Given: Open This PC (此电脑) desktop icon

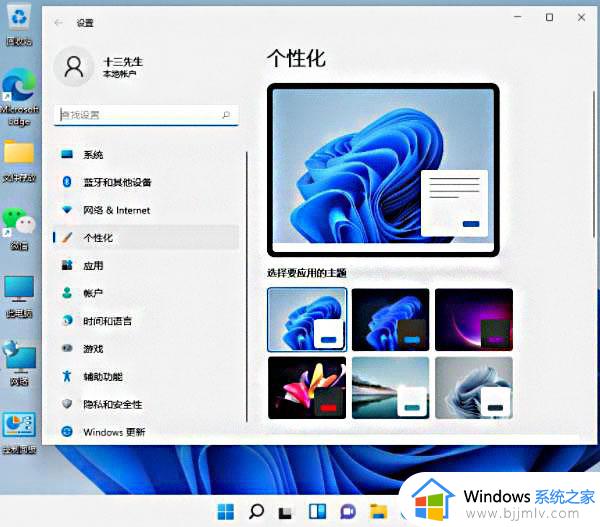Looking at the screenshot, I should tap(19, 297).
